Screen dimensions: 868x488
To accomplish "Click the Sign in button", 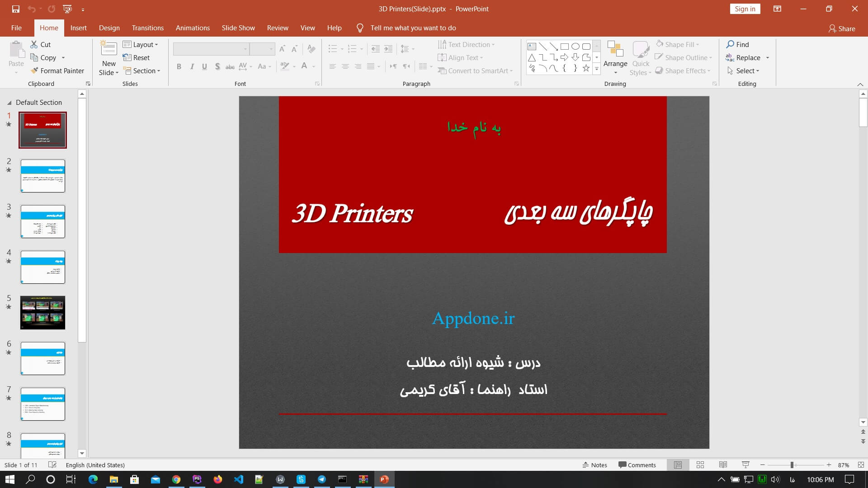I will [745, 9].
